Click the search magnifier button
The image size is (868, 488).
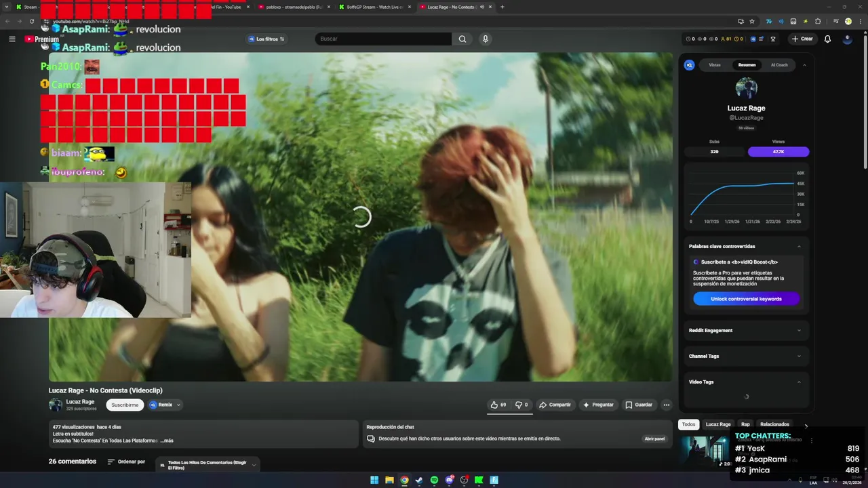click(462, 39)
